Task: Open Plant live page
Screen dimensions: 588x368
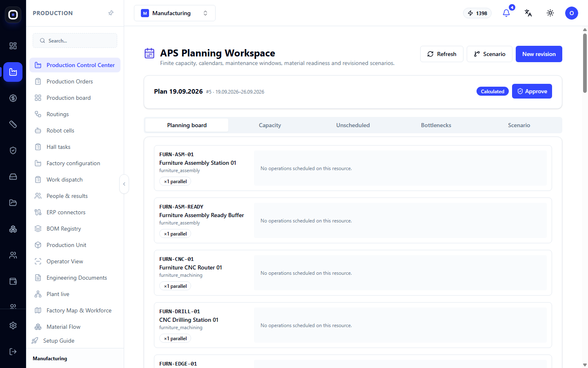Action: pyautogui.click(x=75, y=294)
